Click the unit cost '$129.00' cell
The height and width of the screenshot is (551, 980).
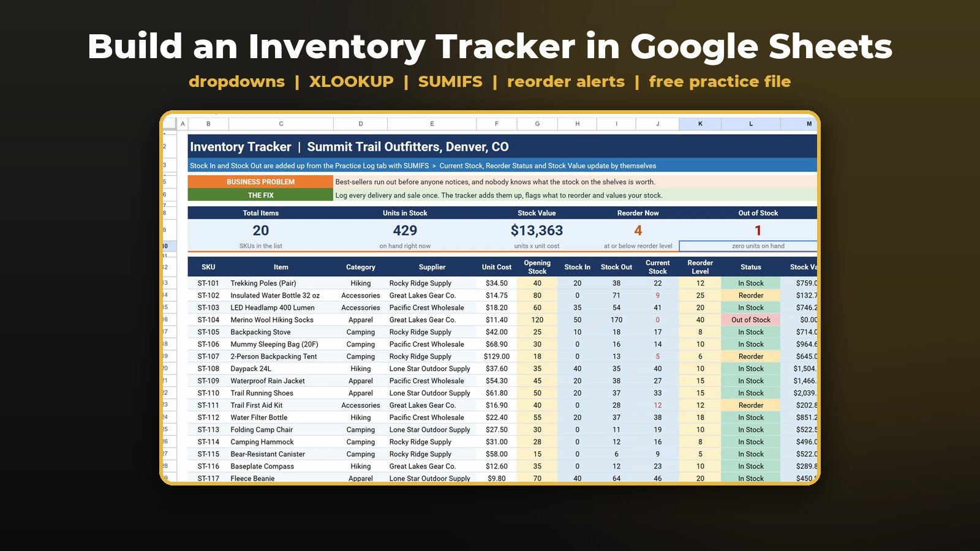point(497,356)
